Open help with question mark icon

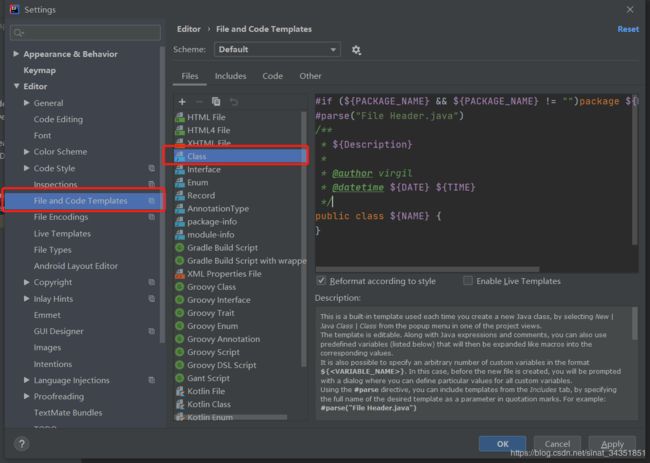(22, 444)
